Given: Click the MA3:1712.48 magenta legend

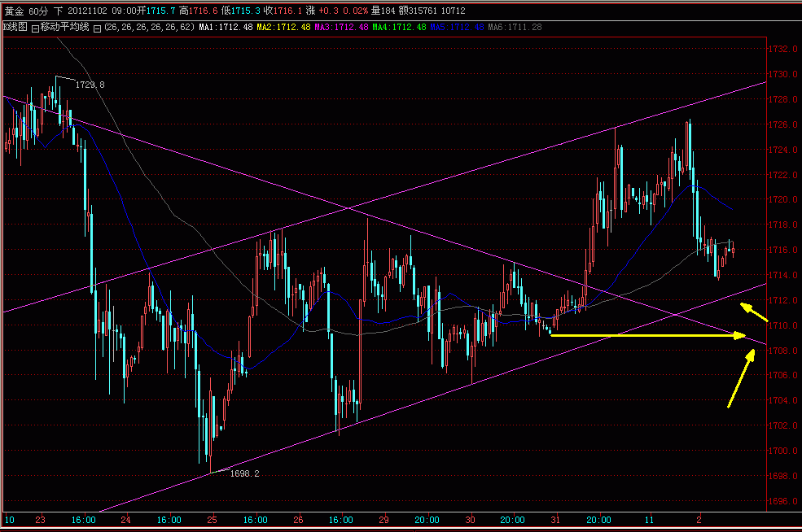Looking at the screenshot, I should (341, 27).
